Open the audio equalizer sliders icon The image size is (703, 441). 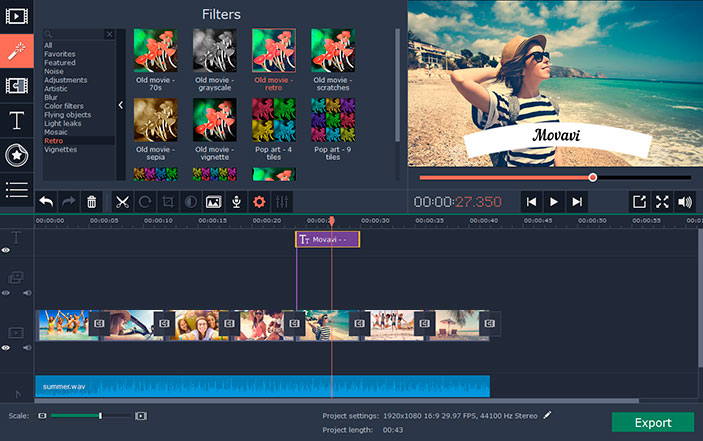282,201
